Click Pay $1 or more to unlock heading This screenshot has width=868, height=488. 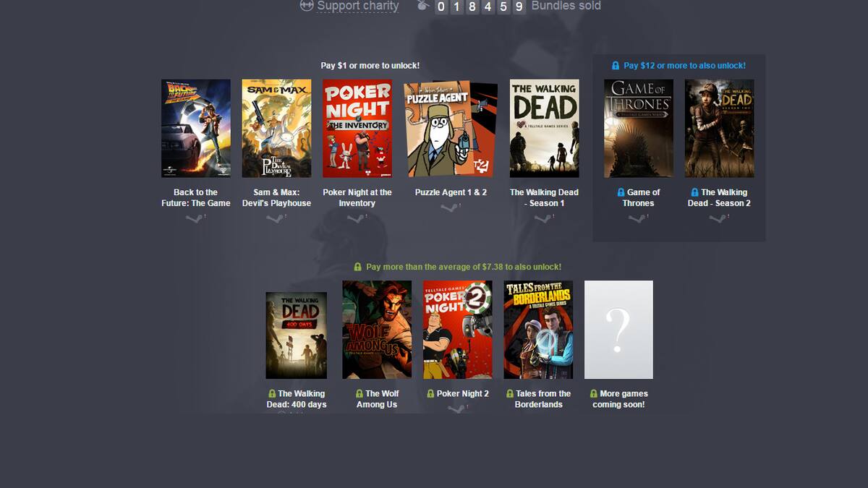click(x=370, y=66)
